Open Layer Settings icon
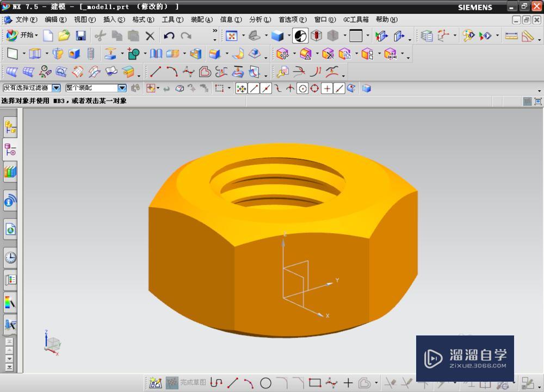This screenshot has height=392, width=544. 426,36
